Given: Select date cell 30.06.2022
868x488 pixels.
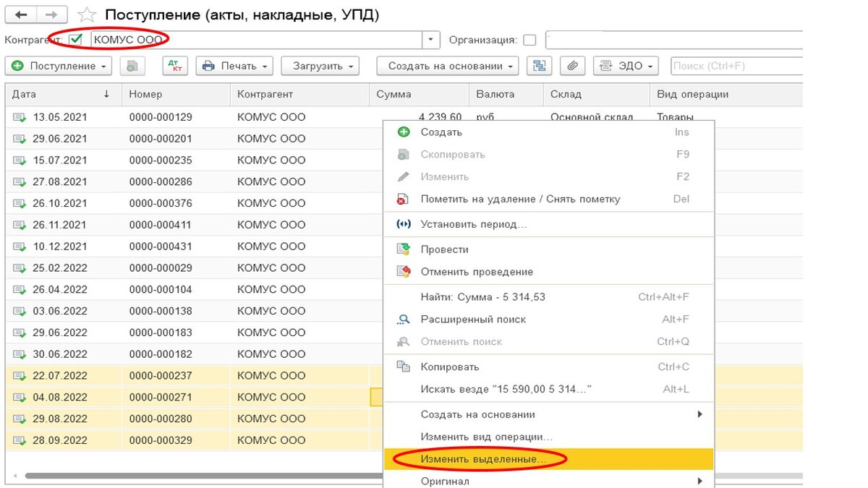Looking at the screenshot, I should [60, 354].
